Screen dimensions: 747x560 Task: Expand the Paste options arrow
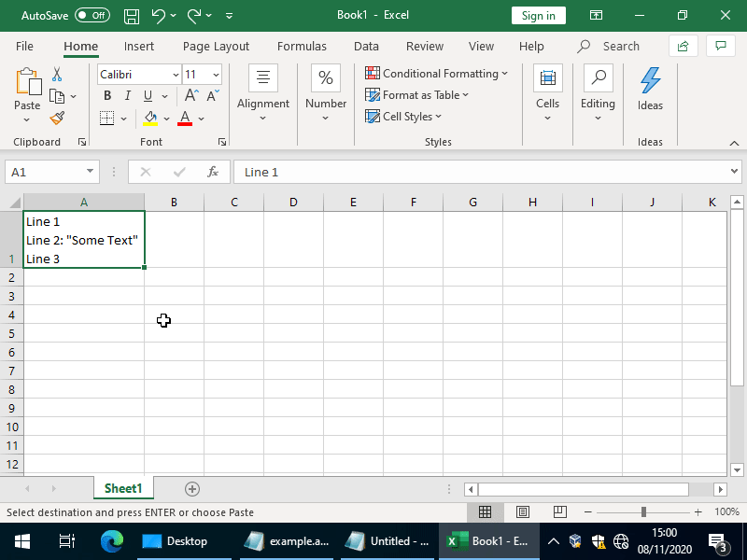tap(27, 119)
